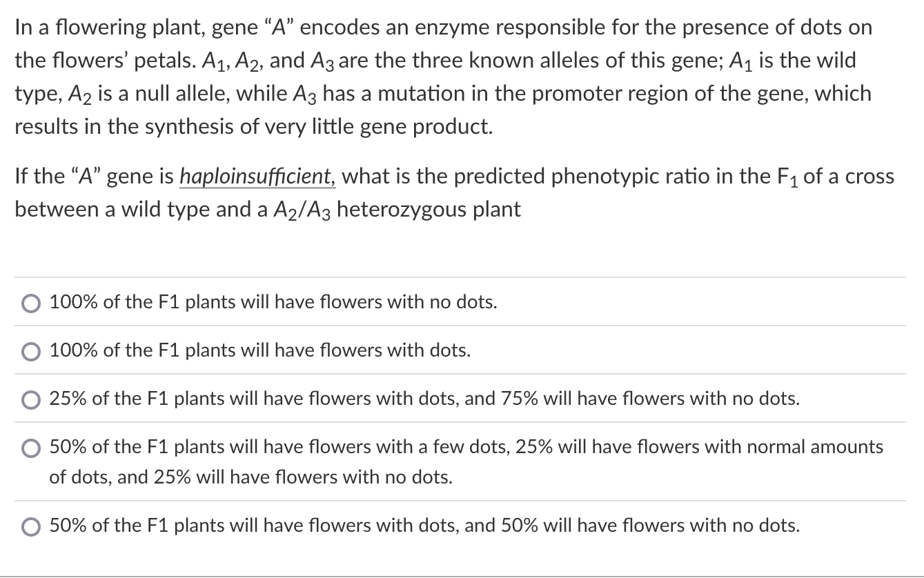This screenshot has width=924, height=578.
Task: Select the second answer option's radio button
Action: 30,350
